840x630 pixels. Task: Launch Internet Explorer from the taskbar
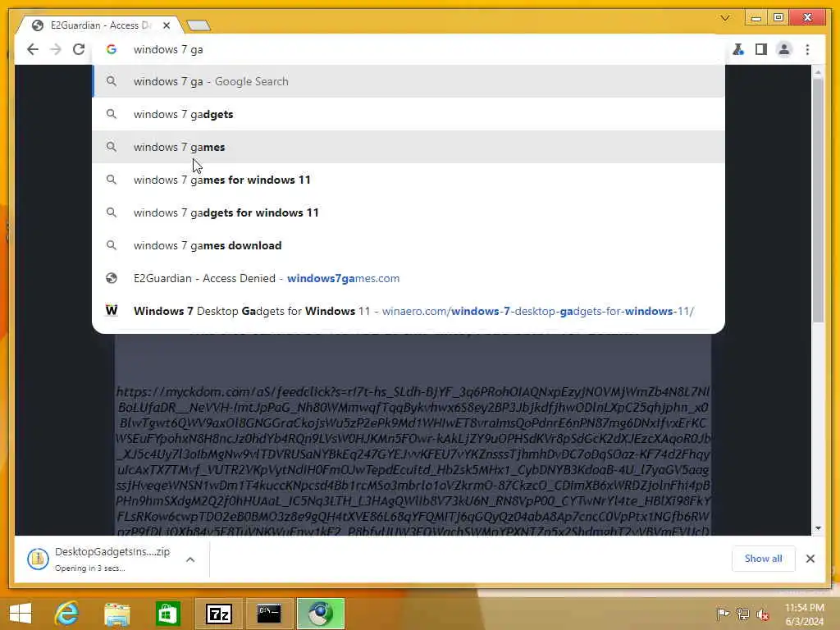pos(67,614)
